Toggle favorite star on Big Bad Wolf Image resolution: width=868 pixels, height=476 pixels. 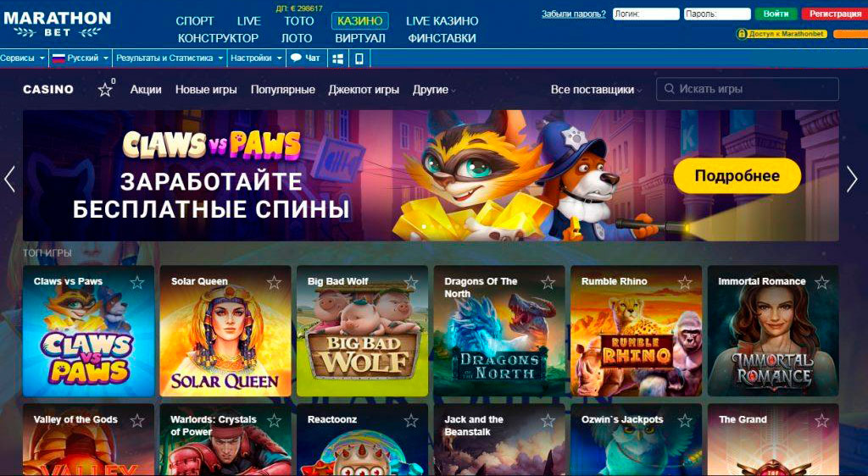coord(411,283)
